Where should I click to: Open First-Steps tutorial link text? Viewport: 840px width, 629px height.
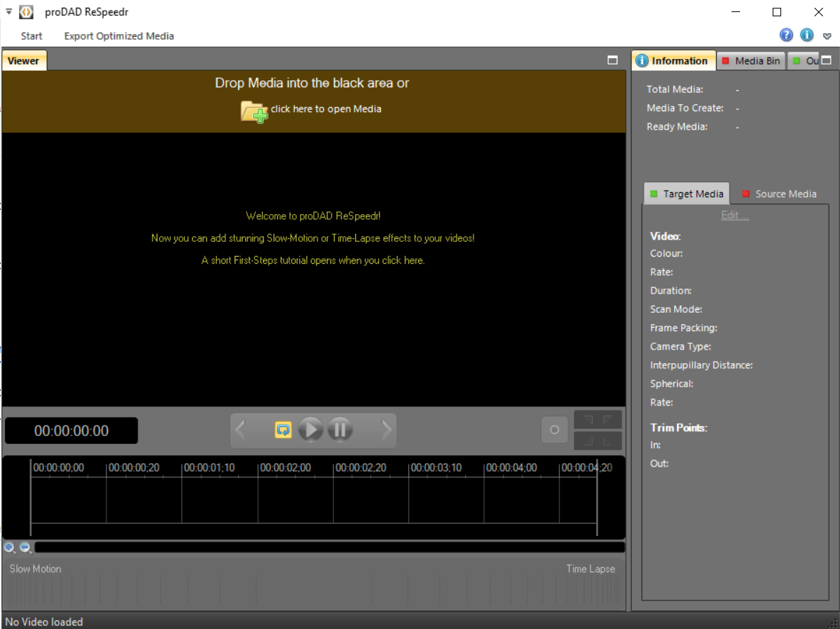313,260
